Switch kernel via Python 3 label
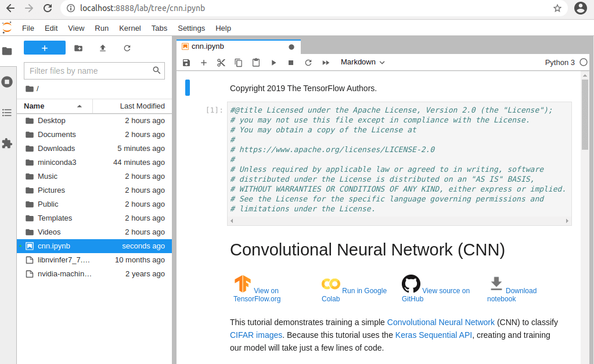The width and height of the screenshot is (594, 364). [560, 63]
